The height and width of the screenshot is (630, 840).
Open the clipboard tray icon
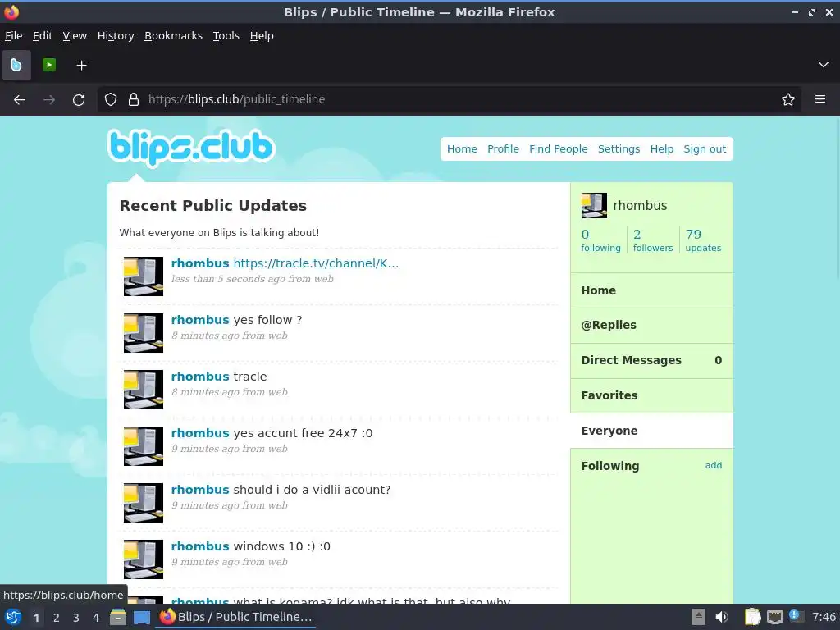(753, 617)
